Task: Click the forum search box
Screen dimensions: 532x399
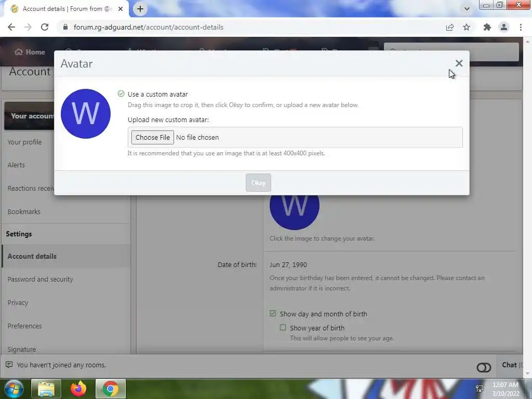Action: click(x=451, y=51)
